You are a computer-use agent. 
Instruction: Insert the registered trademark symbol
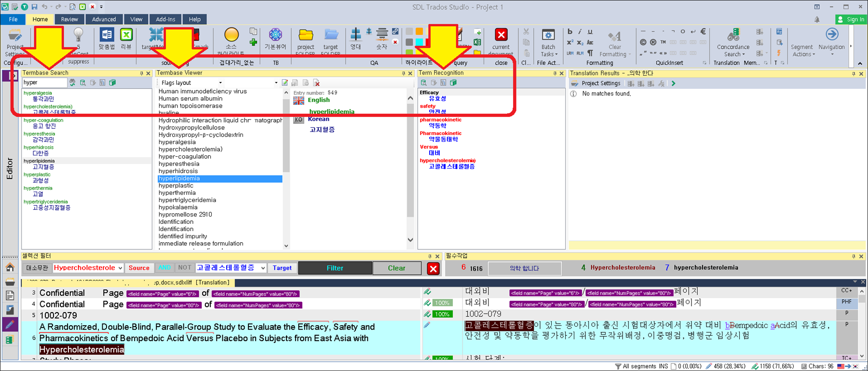coord(653,42)
